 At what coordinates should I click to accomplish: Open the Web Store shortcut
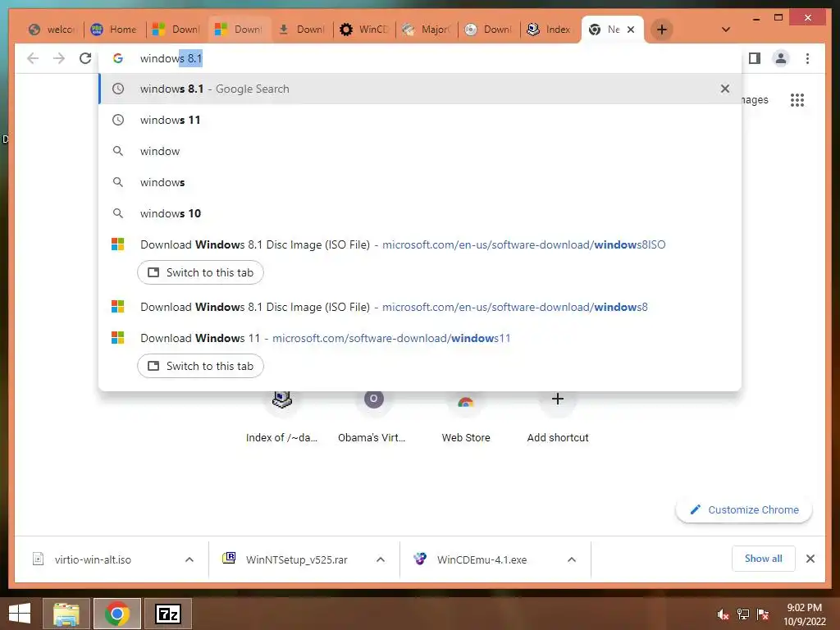pos(466,418)
